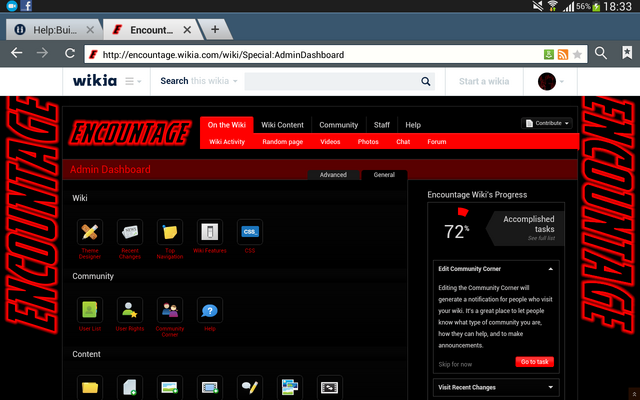The width and height of the screenshot is (640, 400).
Task: Open the Wiki Content menu
Action: coord(282,125)
